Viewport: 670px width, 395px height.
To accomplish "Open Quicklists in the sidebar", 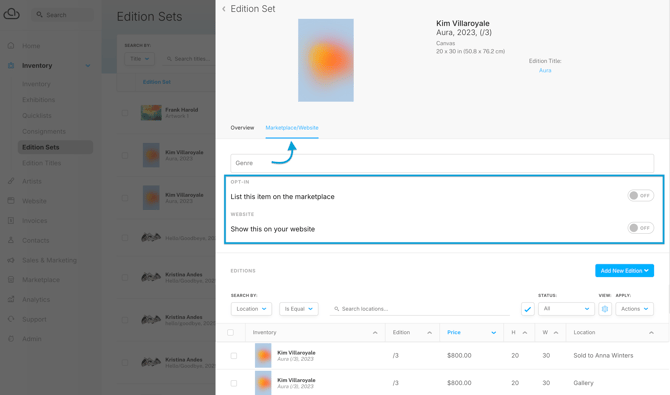I will pyautogui.click(x=37, y=115).
